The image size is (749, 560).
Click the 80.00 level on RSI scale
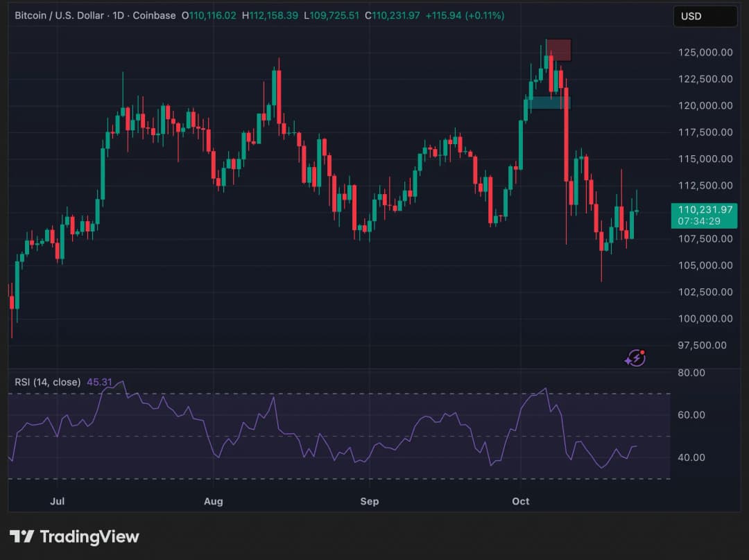coord(692,373)
